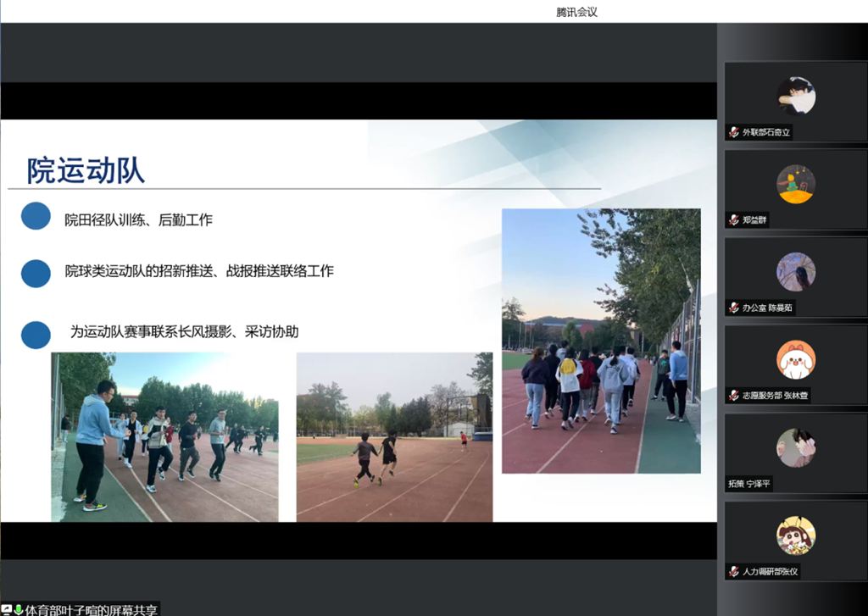Click the first blue bullet marker on slide
This screenshot has width=868, height=616.
tap(36, 216)
